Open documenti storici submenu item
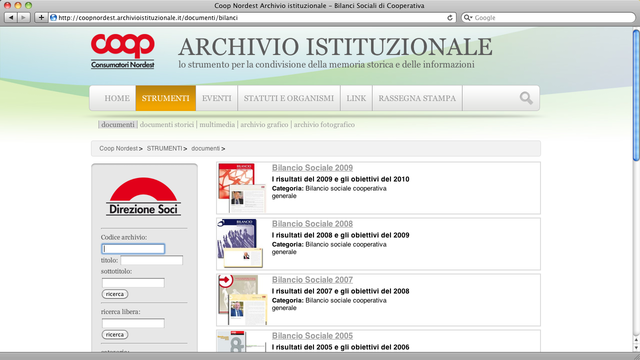Screen dimensions: 640x360 (x=167, y=124)
